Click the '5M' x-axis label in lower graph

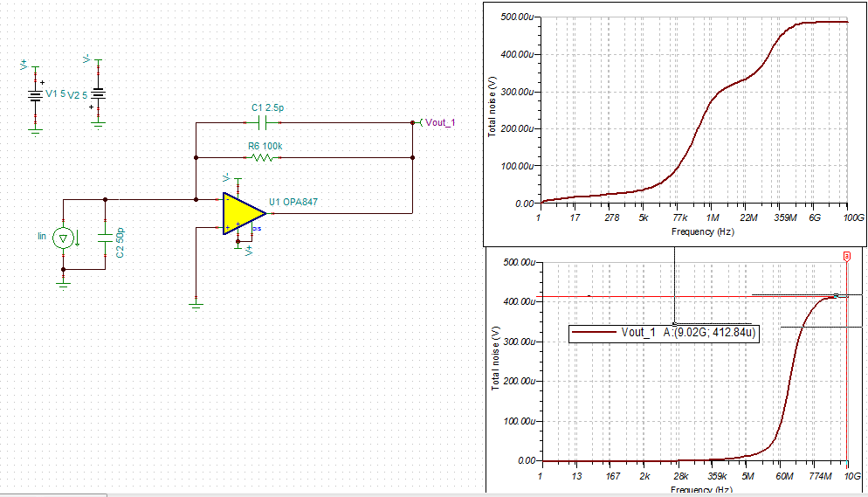click(x=747, y=476)
